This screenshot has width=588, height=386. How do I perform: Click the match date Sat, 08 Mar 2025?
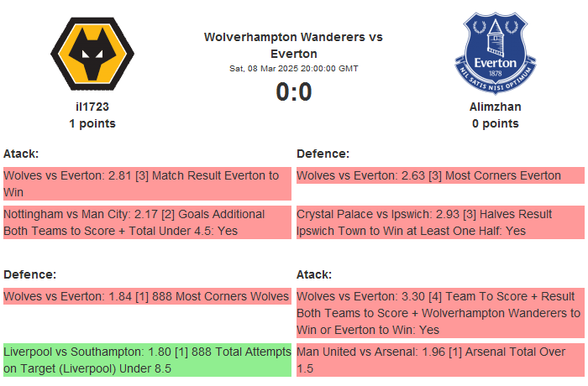[x=293, y=69]
